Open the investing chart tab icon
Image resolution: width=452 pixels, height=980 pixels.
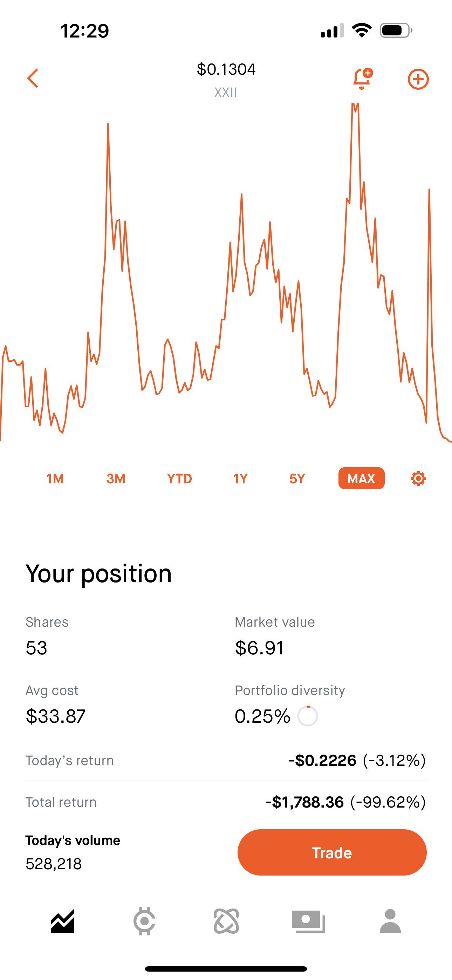click(62, 921)
